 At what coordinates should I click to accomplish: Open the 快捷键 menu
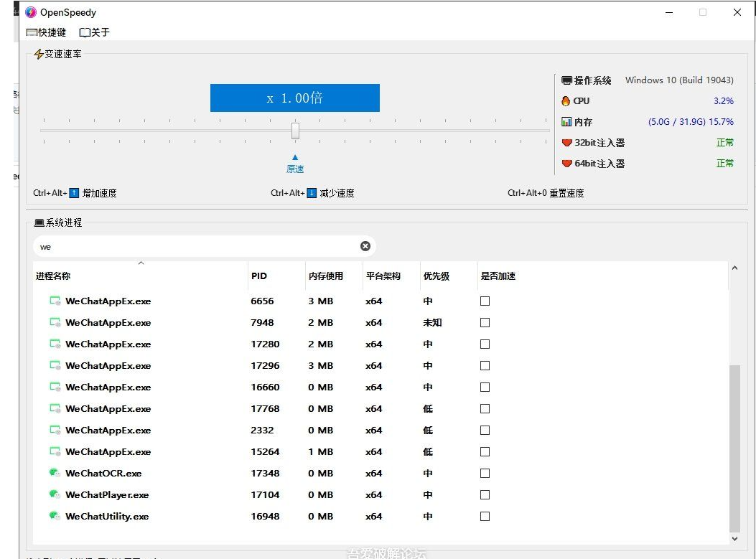pyautogui.click(x=46, y=32)
